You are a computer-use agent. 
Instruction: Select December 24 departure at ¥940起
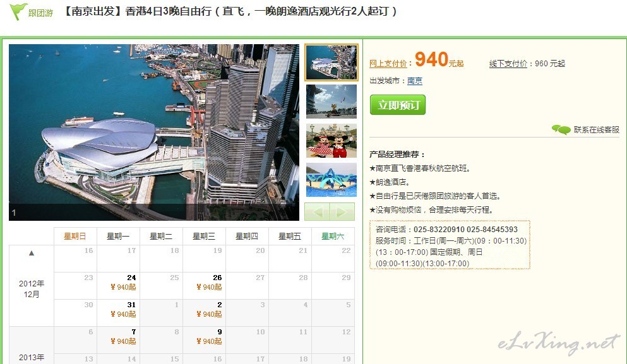click(118, 286)
